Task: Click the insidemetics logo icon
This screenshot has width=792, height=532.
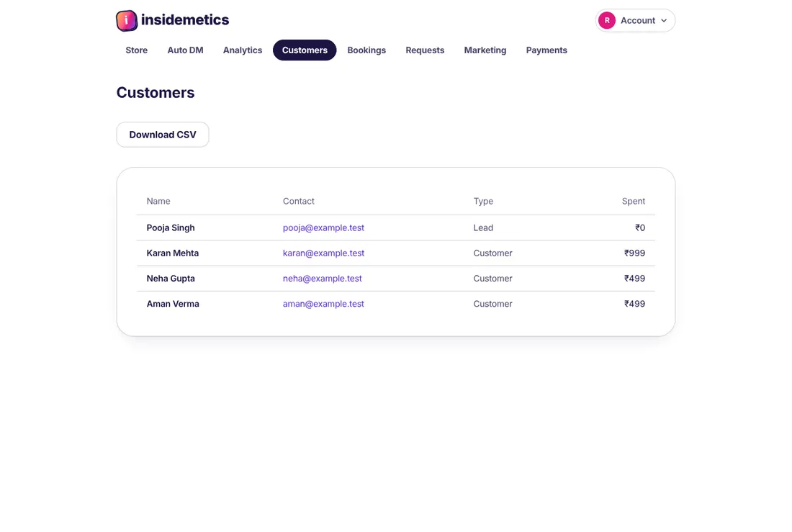Action: 126,21
